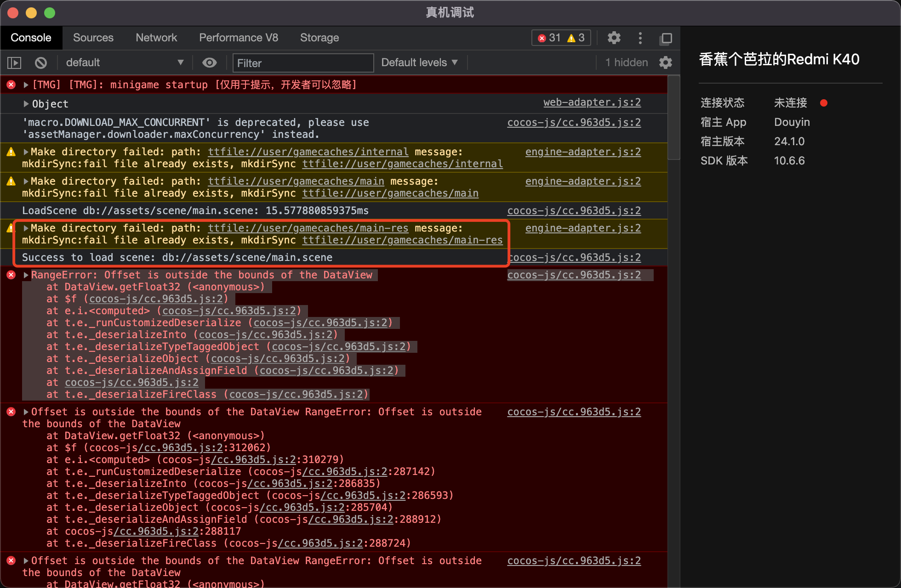The height and width of the screenshot is (588, 901).
Task: Open the three-dot more options menu
Action: (640, 38)
